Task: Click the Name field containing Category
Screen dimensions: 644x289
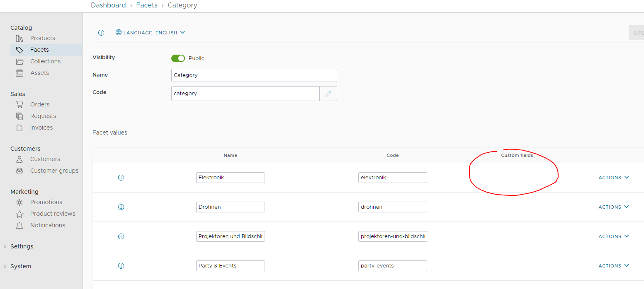Action: coord(254,75)
